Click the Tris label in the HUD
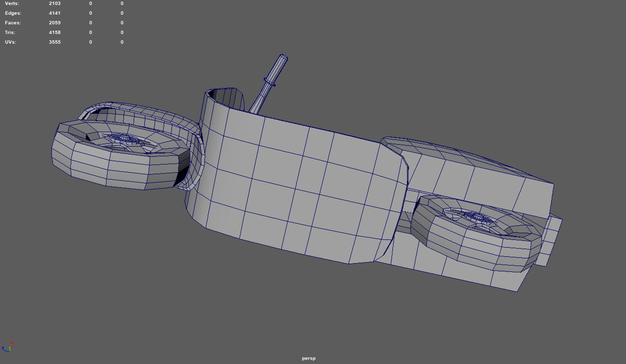626x364 pixels. (10, 32)
